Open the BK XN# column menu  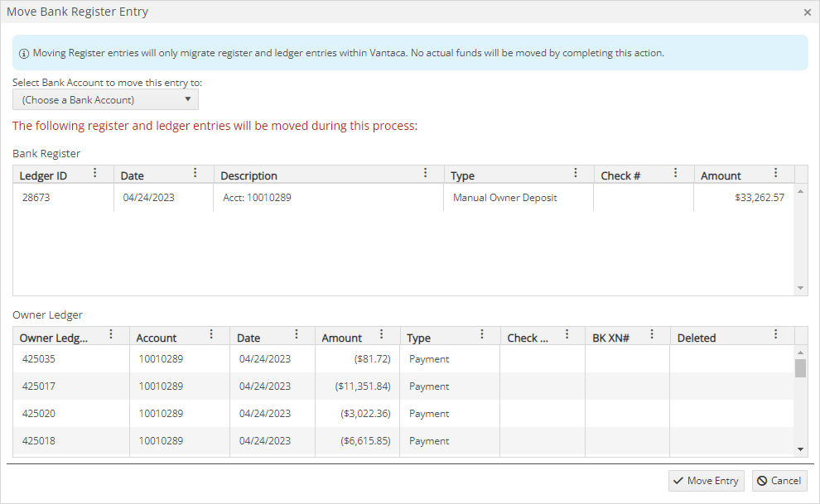[x=652, y=334]
